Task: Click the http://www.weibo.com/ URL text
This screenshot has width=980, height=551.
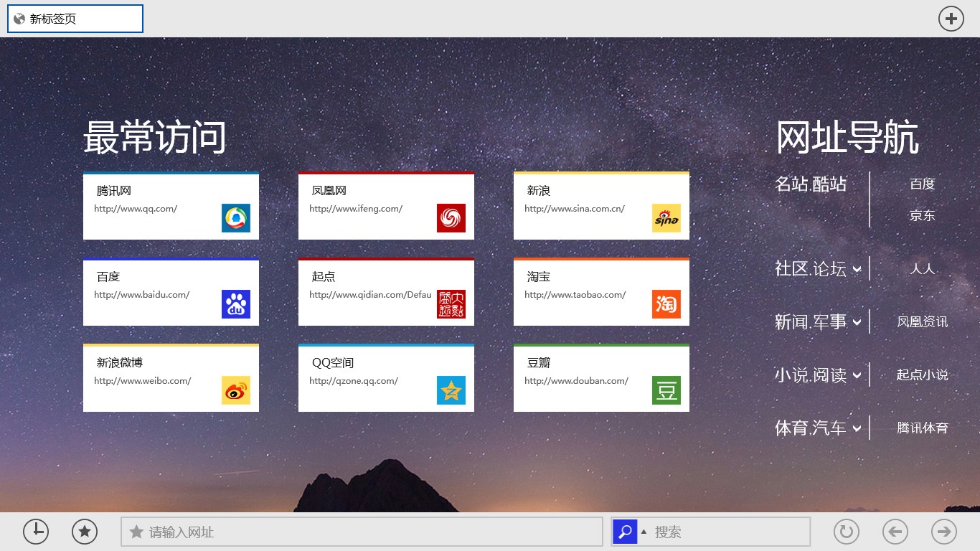Action: click(143, 381)
